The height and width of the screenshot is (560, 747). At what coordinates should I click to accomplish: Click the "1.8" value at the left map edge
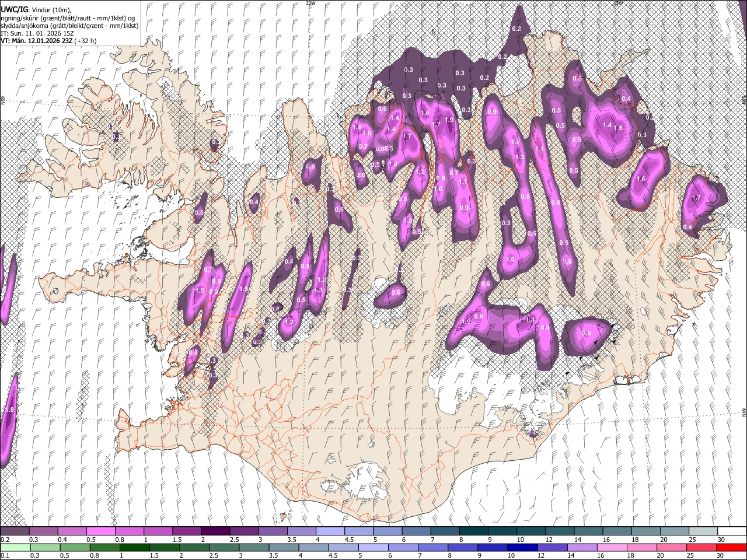point(8,410)
